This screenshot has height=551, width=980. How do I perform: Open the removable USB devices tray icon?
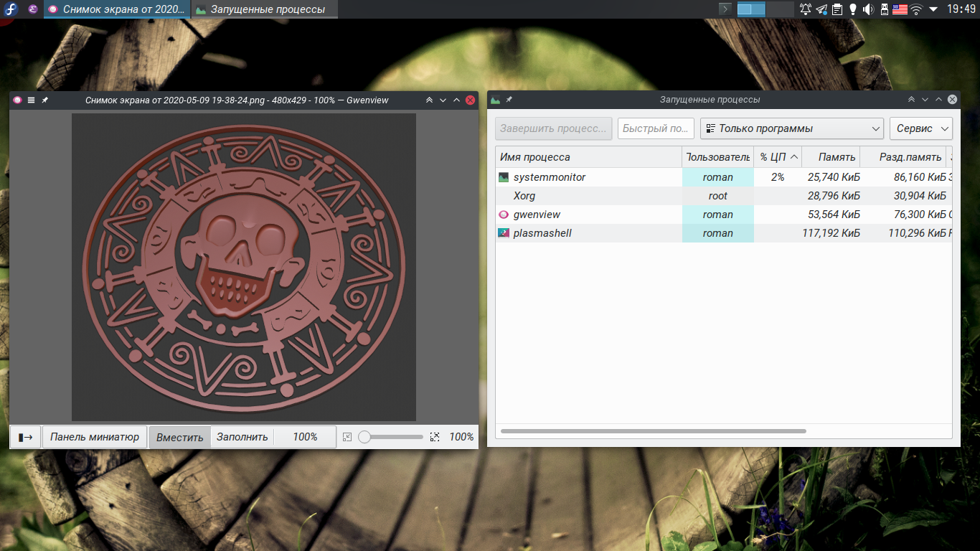pos(884,9)
